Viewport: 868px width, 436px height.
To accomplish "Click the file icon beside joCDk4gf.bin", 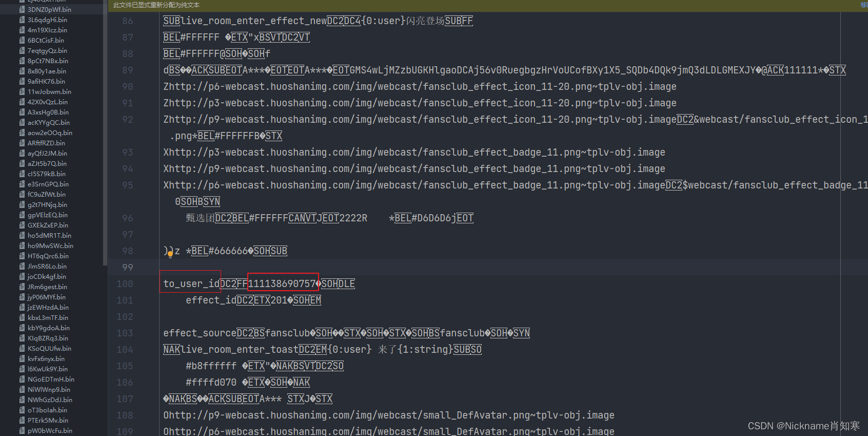I will pyautogui.click(x=22, y=276).
